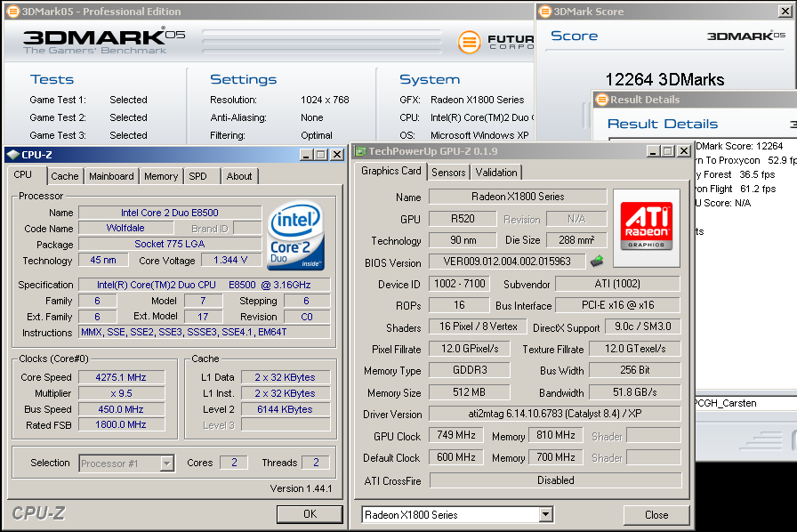The width and height of the screenshot is (797, 532).
Task: Click the Device ID value 1002 - 7100
Action: pos(460,284)
